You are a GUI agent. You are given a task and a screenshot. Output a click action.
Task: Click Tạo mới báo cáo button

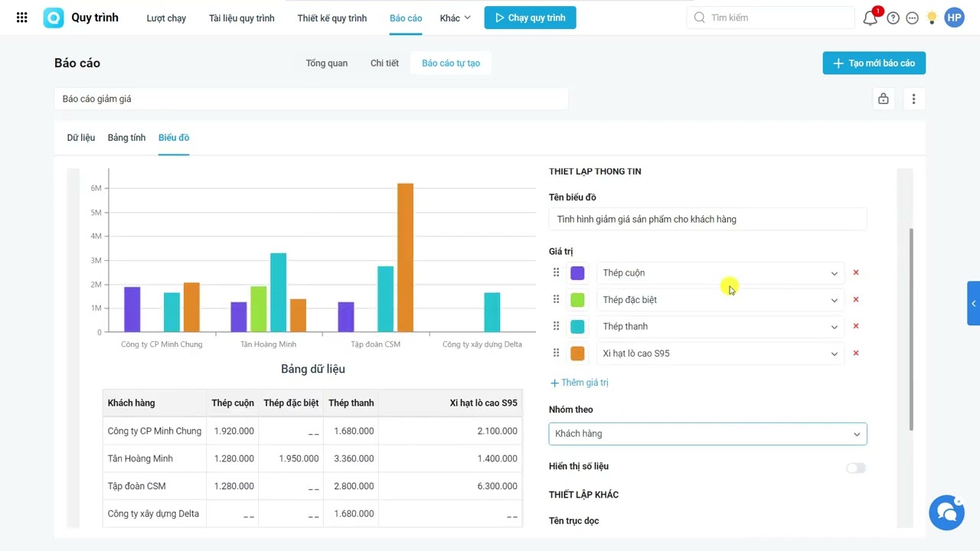(x=874, y=63)
